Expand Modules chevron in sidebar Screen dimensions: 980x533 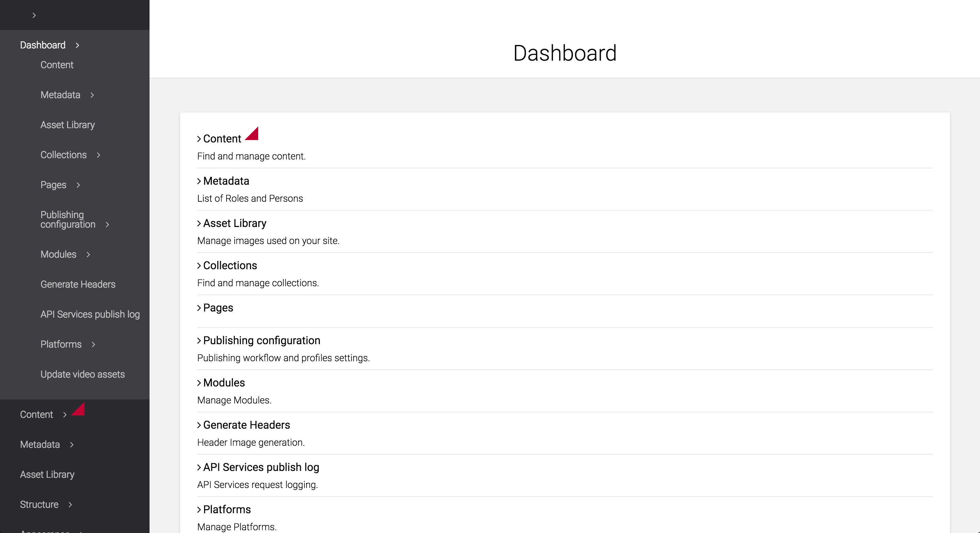click(x=88, y=254)
